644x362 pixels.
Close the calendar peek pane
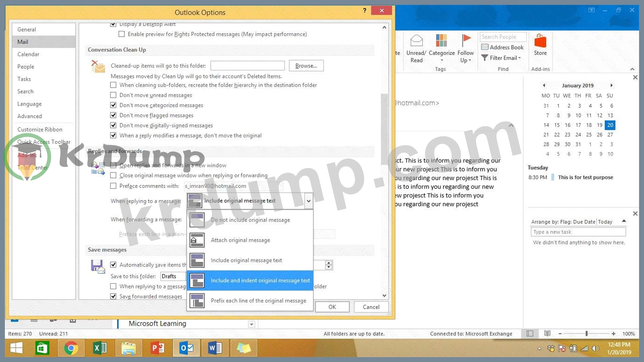coord(635,77)
